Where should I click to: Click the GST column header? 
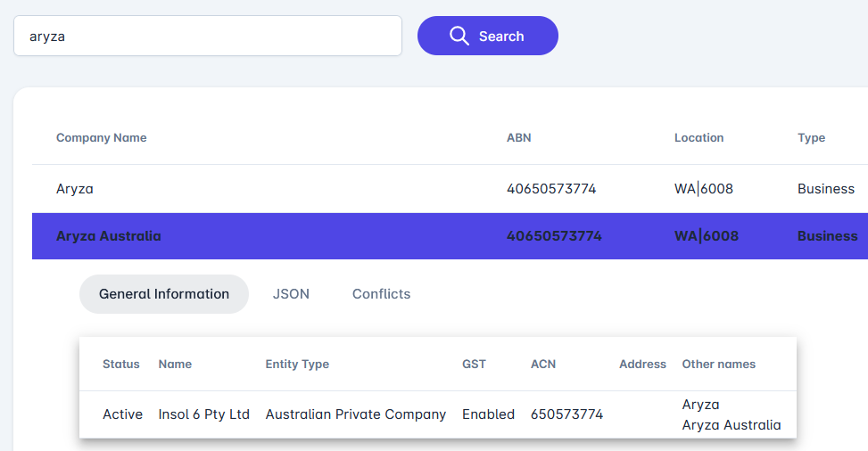[474, 365]
